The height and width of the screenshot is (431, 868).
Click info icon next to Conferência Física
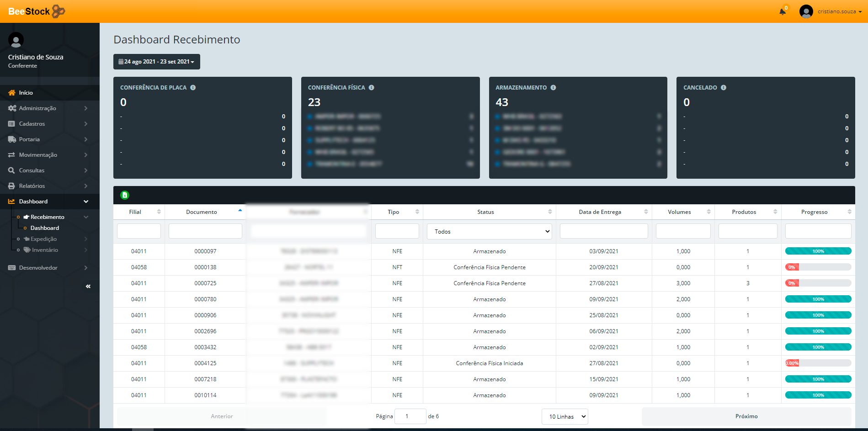coord(372,88)
